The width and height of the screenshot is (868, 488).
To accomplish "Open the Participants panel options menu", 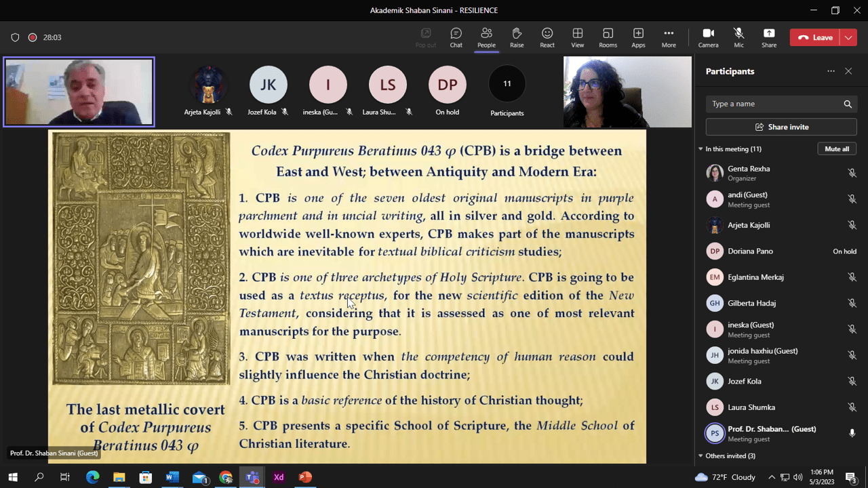I will 831,70.
